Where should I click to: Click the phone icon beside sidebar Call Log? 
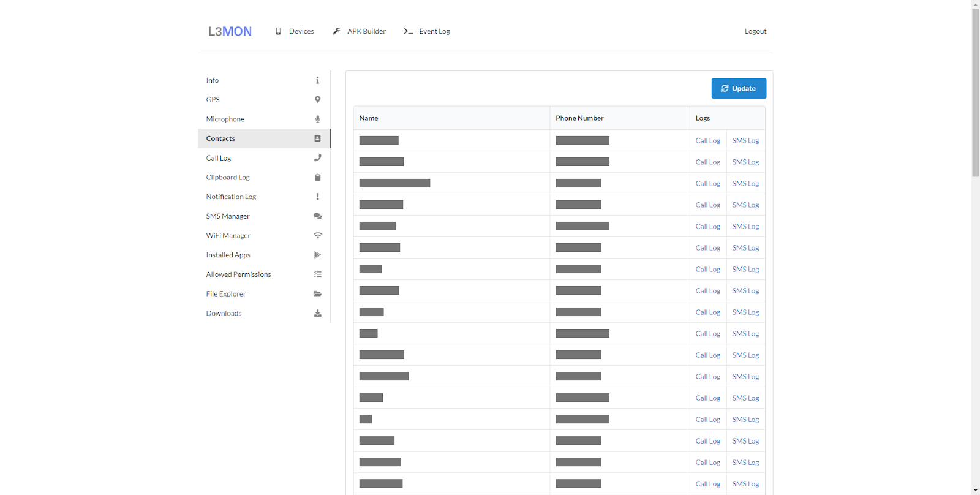317,158
